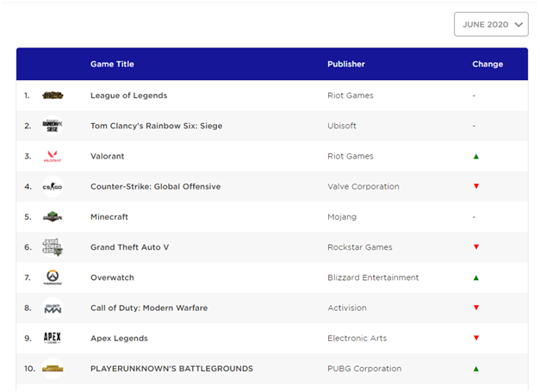Click Apex Legends' red down arrow

(476, 338)
